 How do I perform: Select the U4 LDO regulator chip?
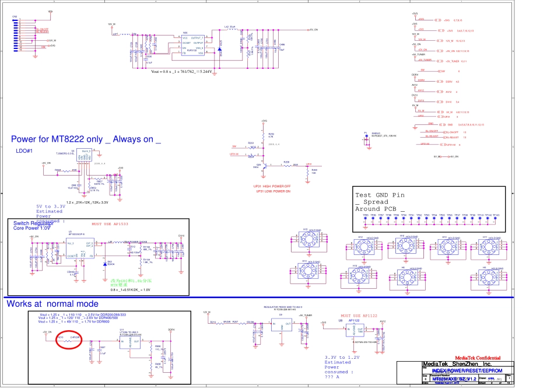(83, 156)
